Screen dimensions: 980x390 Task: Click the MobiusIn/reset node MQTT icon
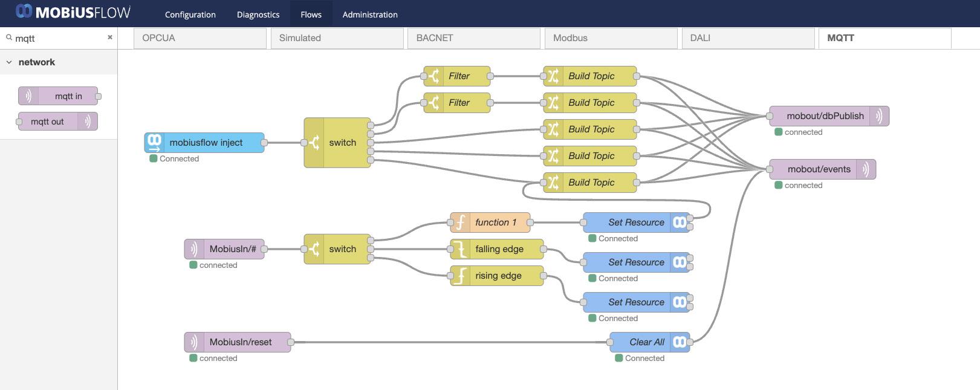(x=194, y=342)
